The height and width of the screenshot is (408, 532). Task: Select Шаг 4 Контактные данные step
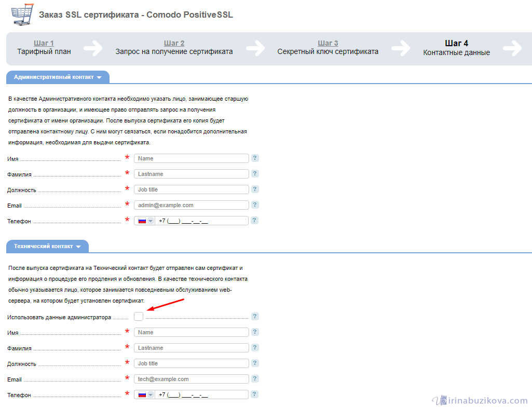pos(456,48)
